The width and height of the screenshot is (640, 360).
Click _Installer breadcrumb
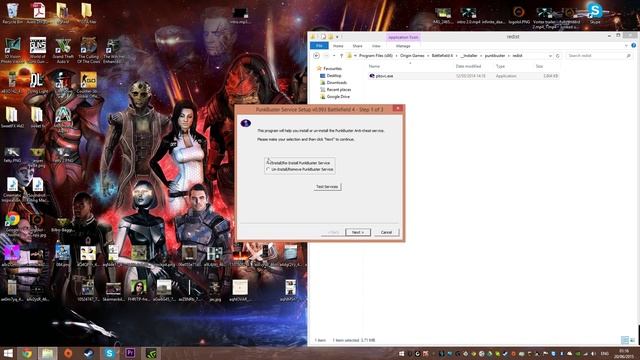click(469, 56)
